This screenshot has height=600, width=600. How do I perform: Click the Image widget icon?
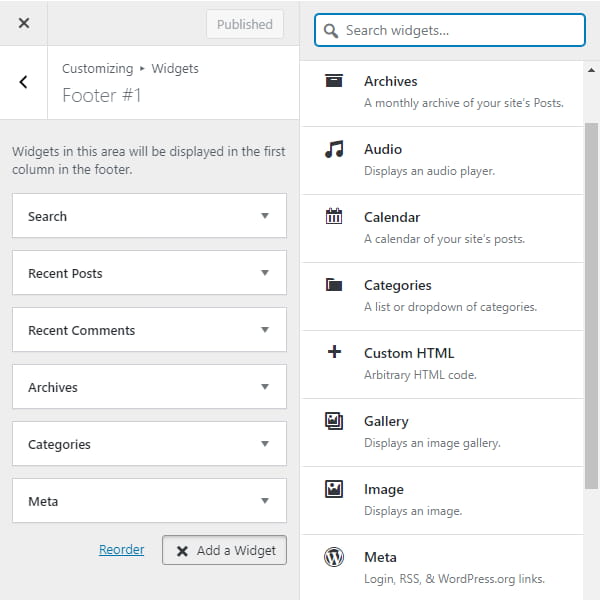tap(334, 489)
